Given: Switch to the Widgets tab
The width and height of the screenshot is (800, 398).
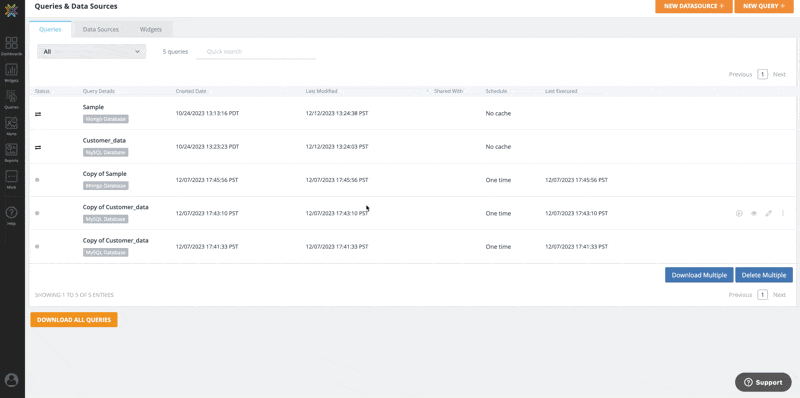Looking at the screenshot, I should click(151, 30).
